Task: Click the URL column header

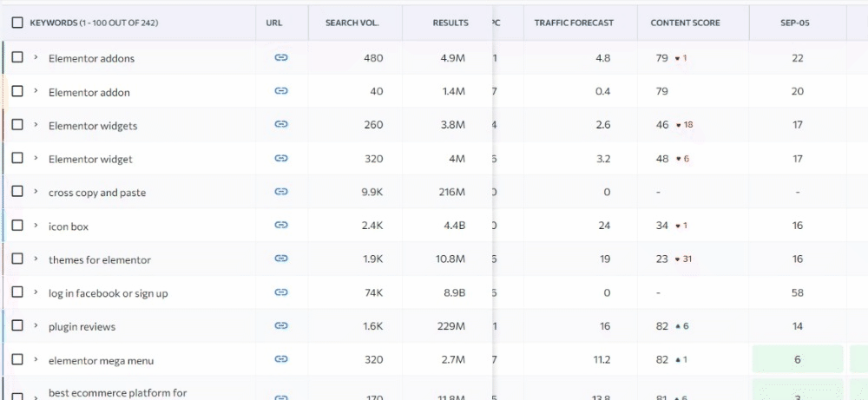Action: point(274,23)
